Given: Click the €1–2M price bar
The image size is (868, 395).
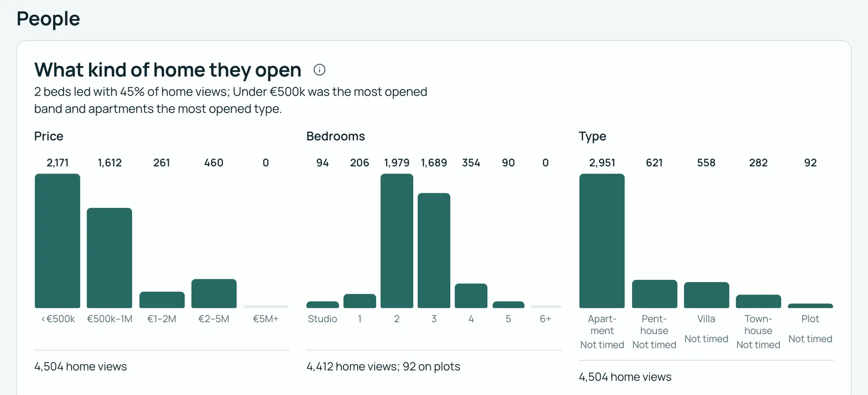Looking at the screenshot, I should (x=162, y=300).
